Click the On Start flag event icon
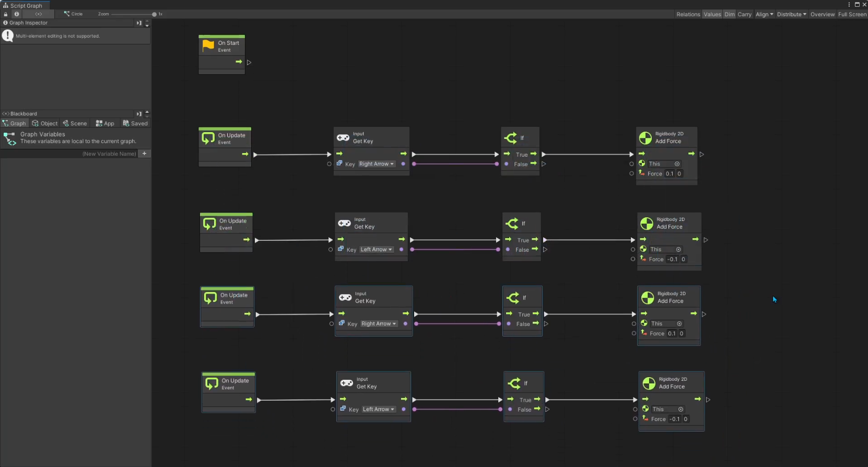This screenshot has width=868, height=467. tap(208, 46)
